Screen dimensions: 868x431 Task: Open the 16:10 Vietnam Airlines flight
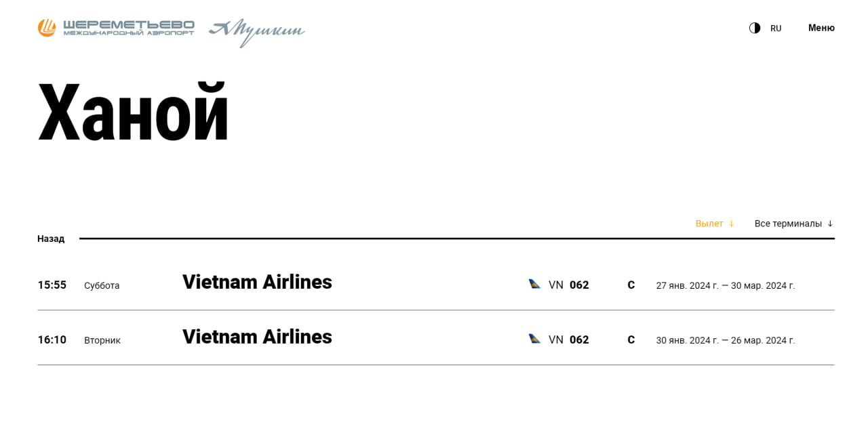[257, 337]
